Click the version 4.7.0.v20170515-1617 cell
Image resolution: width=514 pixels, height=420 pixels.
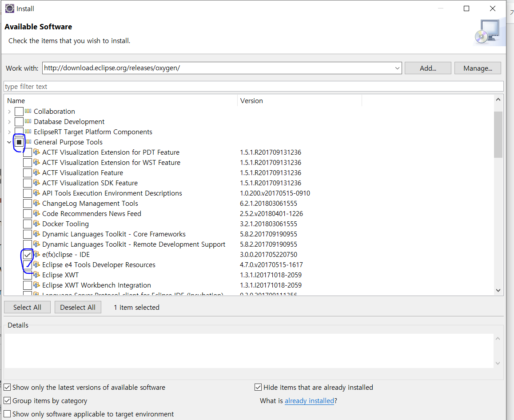click(271, 264)
